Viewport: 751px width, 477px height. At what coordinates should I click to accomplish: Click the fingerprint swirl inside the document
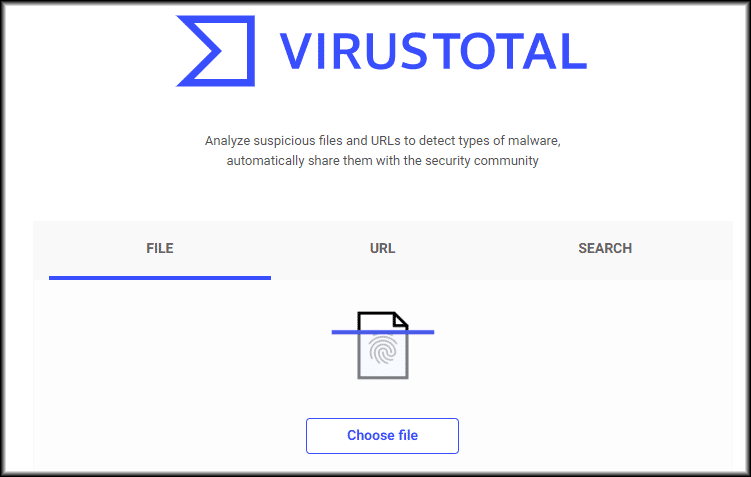(x=383, y=350)
